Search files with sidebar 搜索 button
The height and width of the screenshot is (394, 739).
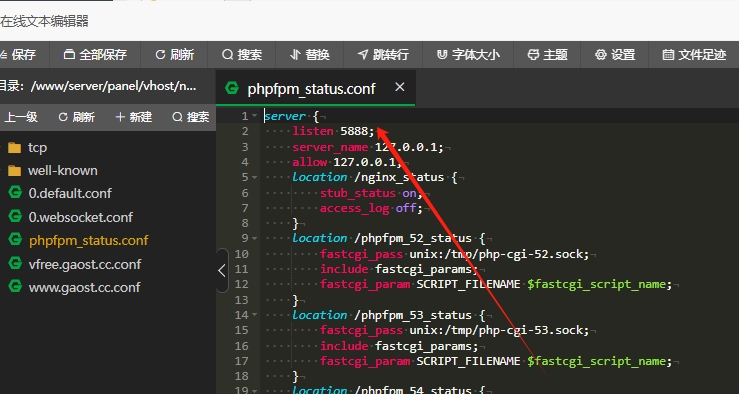click(x=190, y=117)
